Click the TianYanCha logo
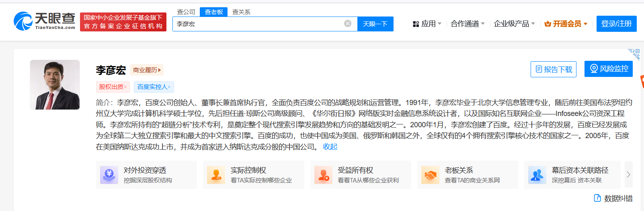The height and width of the screenshot is (211, 644). (44, 21)
